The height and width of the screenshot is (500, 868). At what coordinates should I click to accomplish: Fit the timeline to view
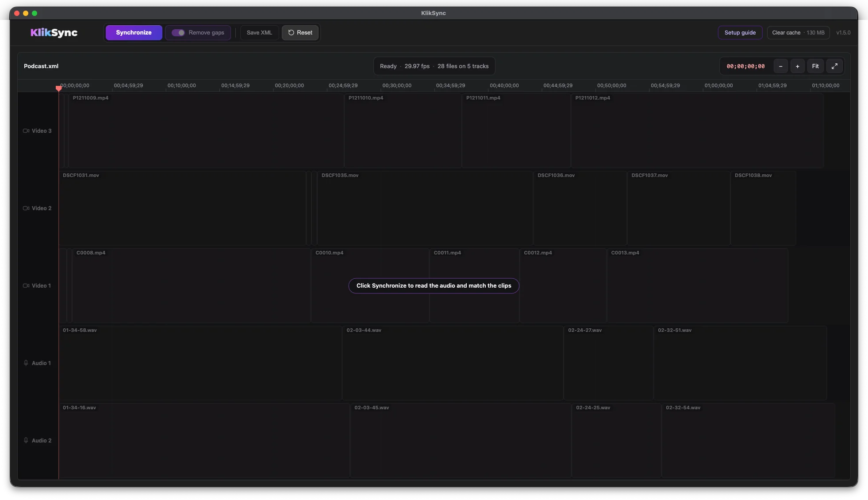[x=815, y=66]
